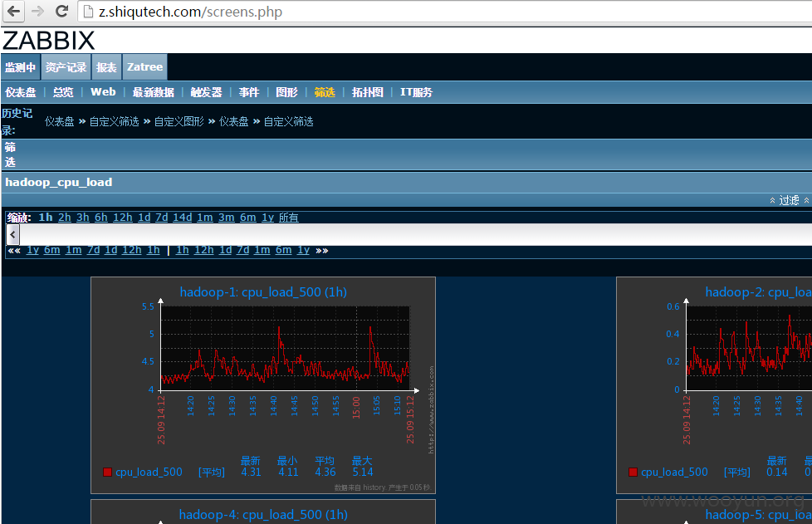Expand the 过滤 filter panel
Screen dimensions: 812x524
tap(789, 200)
